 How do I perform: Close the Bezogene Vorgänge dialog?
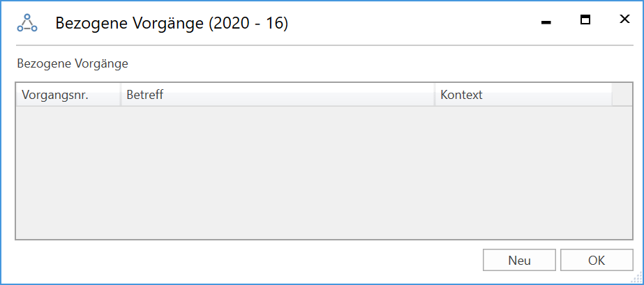(x=624, y=20)
